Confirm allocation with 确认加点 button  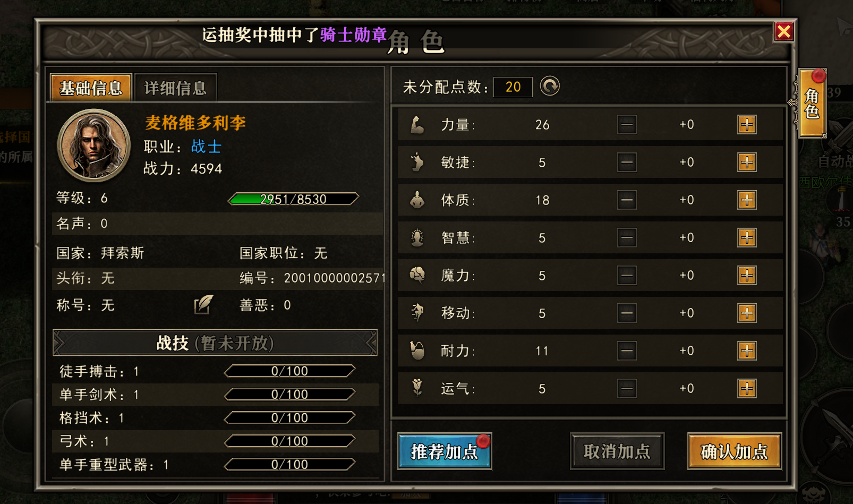point(735,451)
